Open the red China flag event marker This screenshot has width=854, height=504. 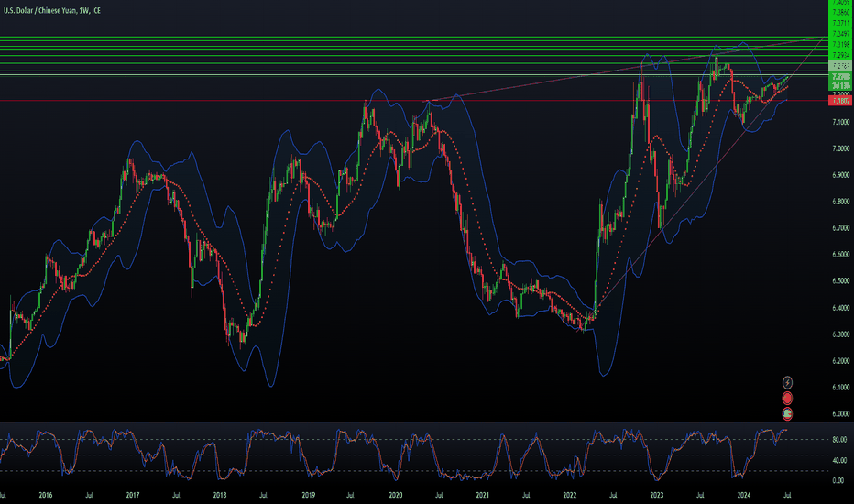point(787,399)
